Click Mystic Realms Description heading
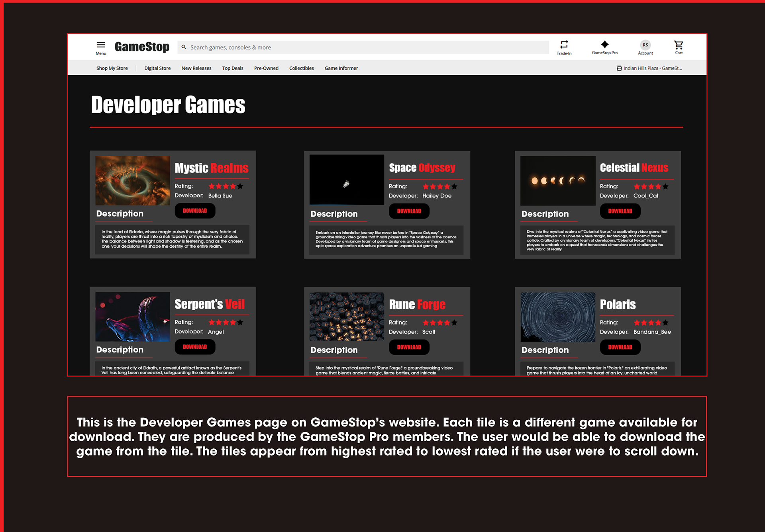 point(120,213)
